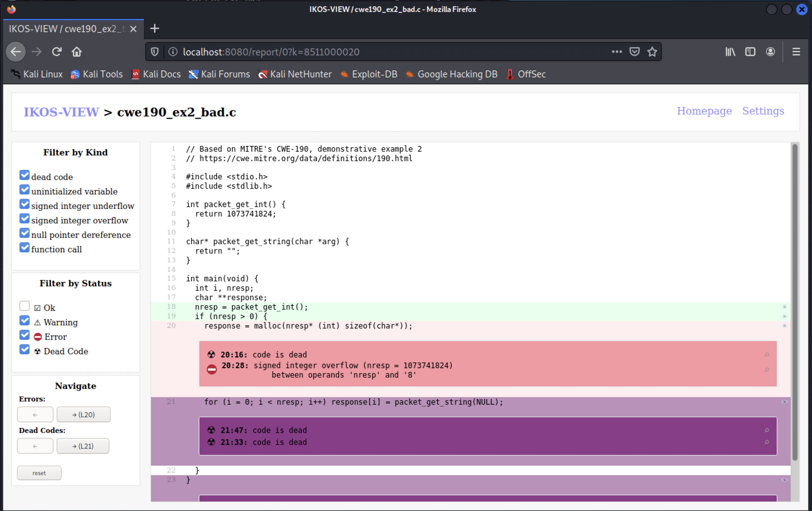Open page actions three-dots menu
812x511 pixels.
point(617,52)
